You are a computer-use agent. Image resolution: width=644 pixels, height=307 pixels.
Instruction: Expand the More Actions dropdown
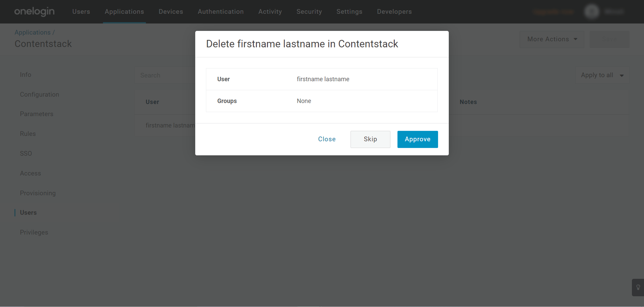(552, 39)
